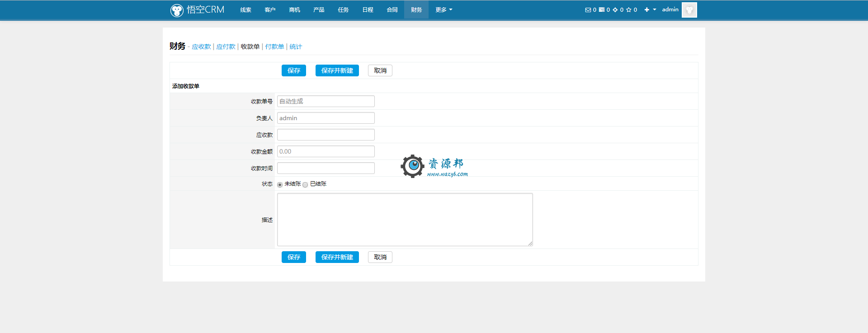Click inside the 描述 text area
The width and height of the screenshot is (868, 333).
[405, 220]
